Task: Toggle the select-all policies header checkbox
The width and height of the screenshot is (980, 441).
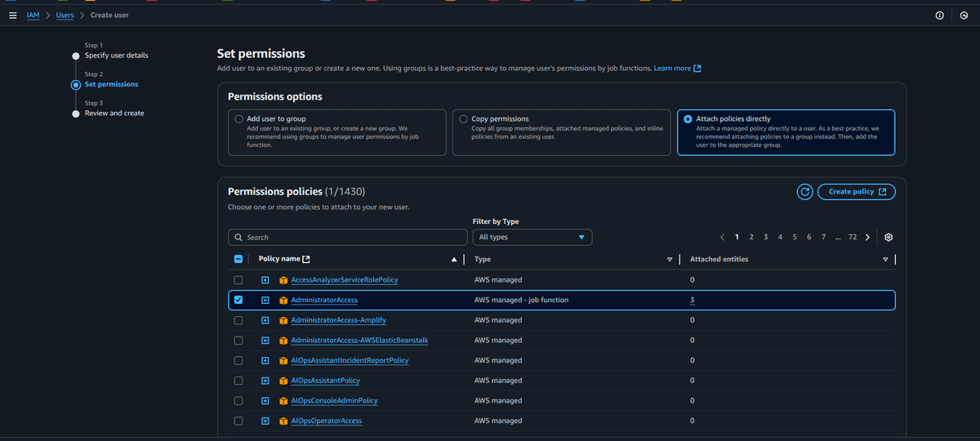Action: coord(238,260)
